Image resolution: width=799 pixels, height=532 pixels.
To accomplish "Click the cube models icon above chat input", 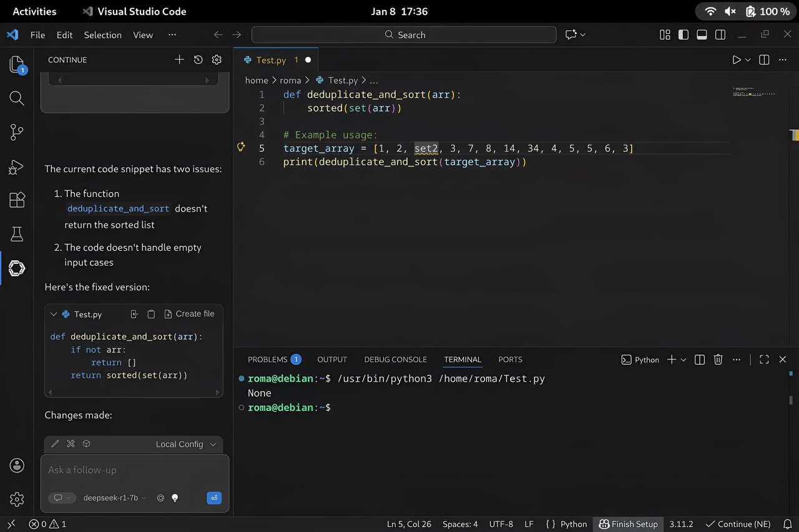I will (x=87, y=444).
